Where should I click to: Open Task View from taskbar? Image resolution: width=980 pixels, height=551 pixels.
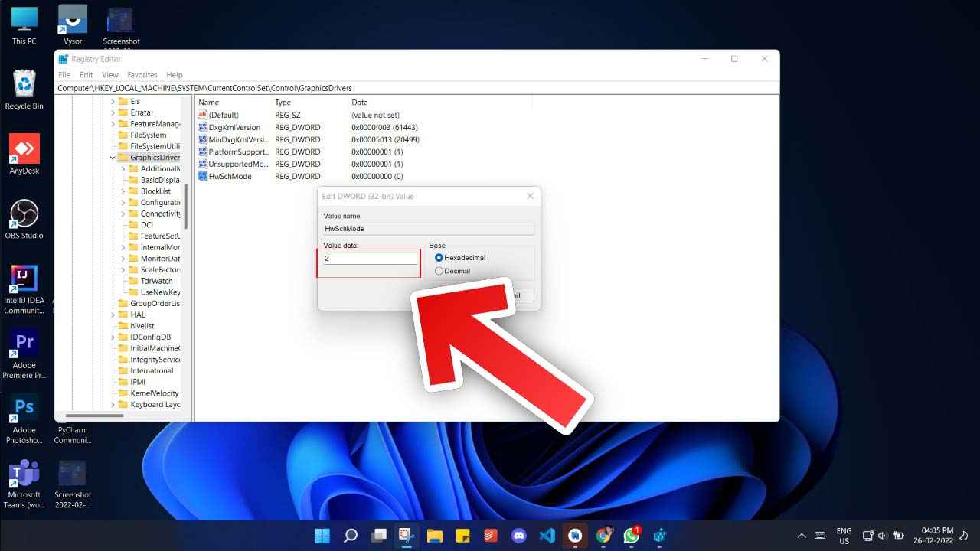pos(379,536)
